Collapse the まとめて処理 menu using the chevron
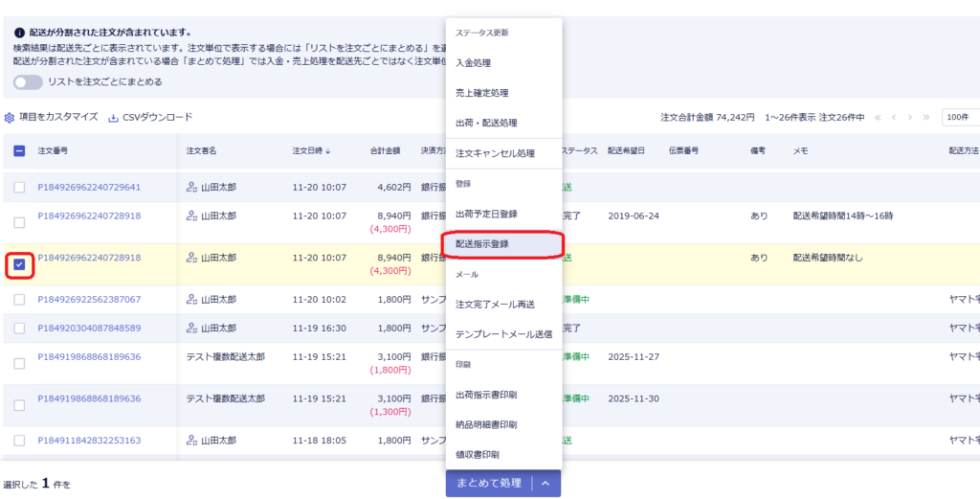 tap(546, 484)
